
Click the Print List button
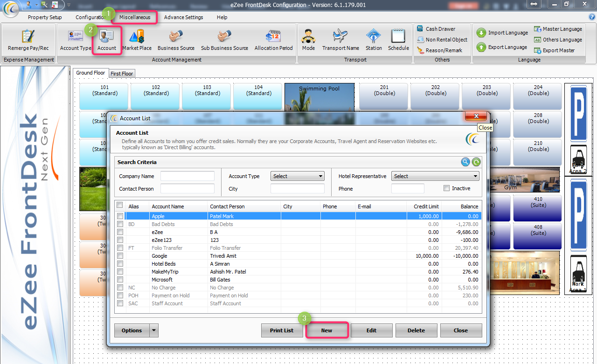coord(282,330)
